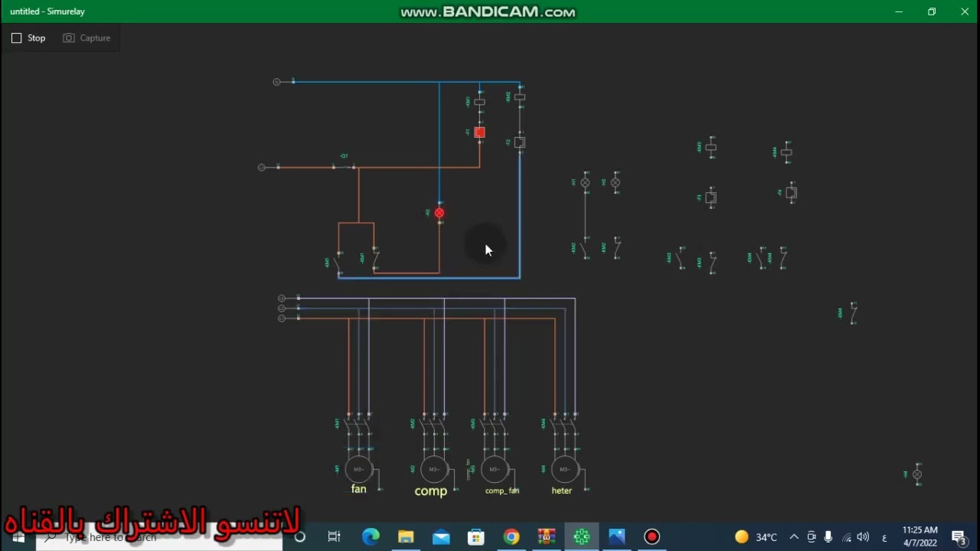Click the KM3 normally closed contact
980x551 pixels.
(713, 262)
